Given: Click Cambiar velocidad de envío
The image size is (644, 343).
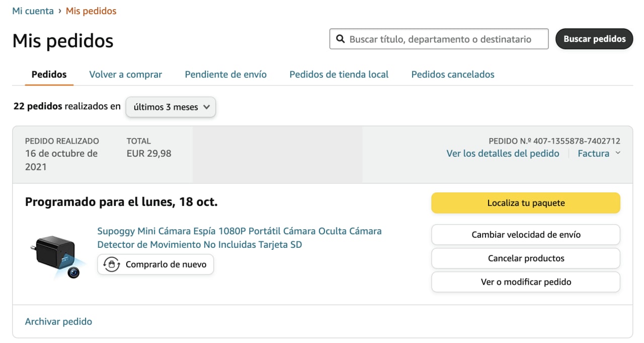Looking at the screenshot, I should click(x=525, y=235).
